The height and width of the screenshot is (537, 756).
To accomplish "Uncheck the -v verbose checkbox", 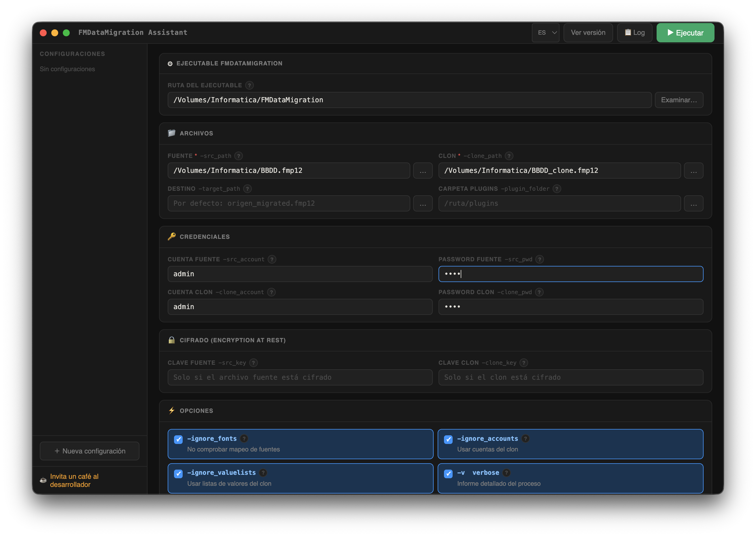I will tap(448, 474).
